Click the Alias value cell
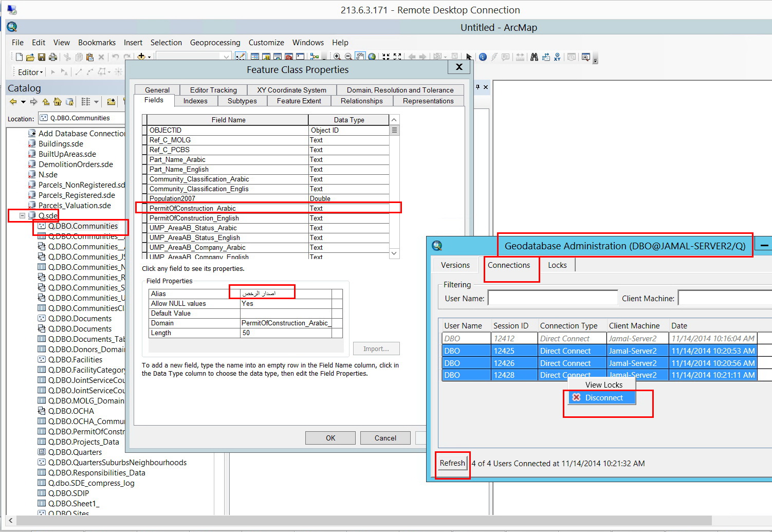Viewport: 772px width, 532px height. pos(286,293)
